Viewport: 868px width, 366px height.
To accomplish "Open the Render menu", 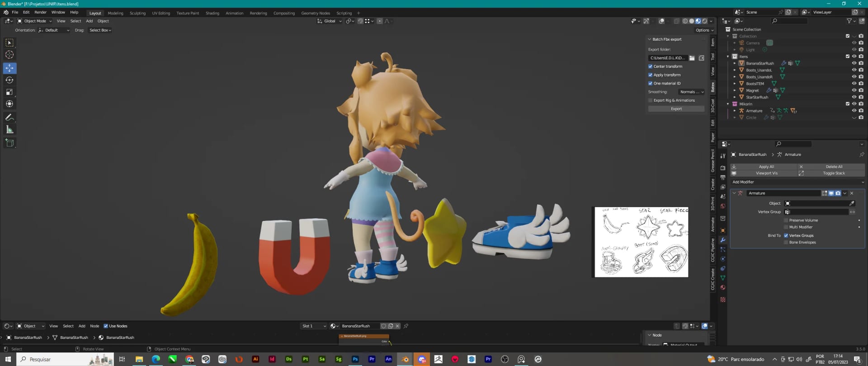I will [x=40, y=13].
